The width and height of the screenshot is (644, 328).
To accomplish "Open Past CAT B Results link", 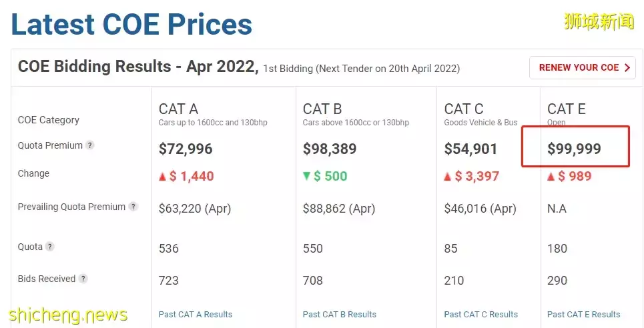I will tap(339, 314).
